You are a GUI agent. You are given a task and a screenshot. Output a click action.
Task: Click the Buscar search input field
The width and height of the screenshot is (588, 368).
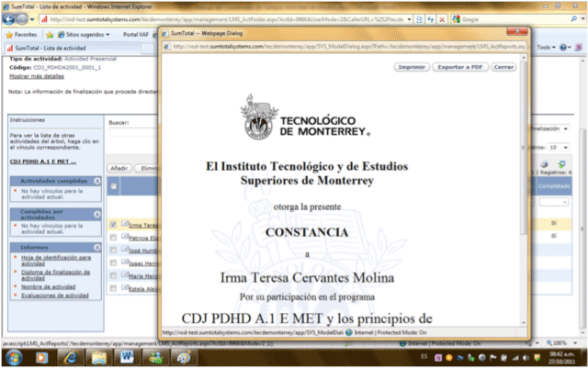click(132, 132)
